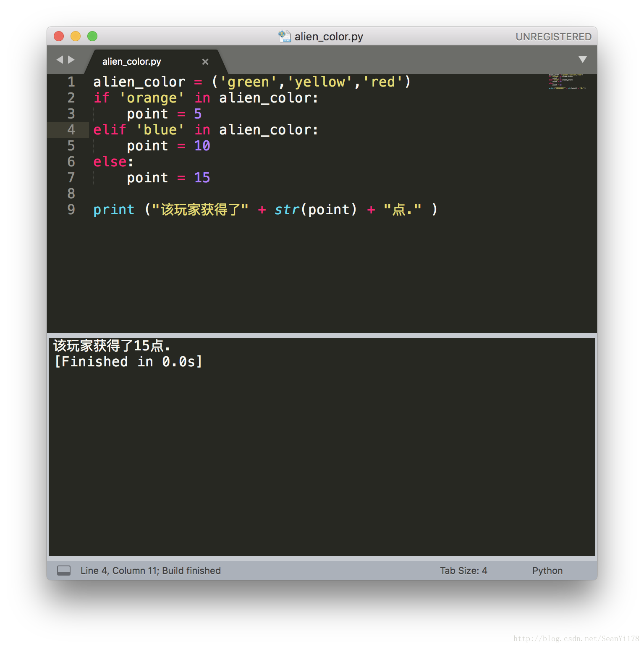This screenshot has width=644, height=647.
Task: Go to the previous tab with the left arrow
Action: 60,60
